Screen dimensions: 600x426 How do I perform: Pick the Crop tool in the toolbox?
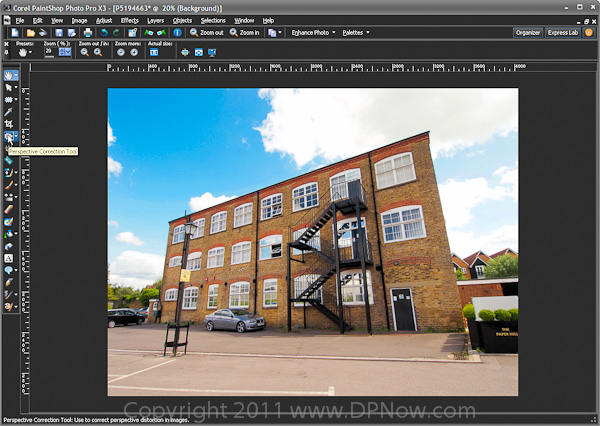click(9, 124)
